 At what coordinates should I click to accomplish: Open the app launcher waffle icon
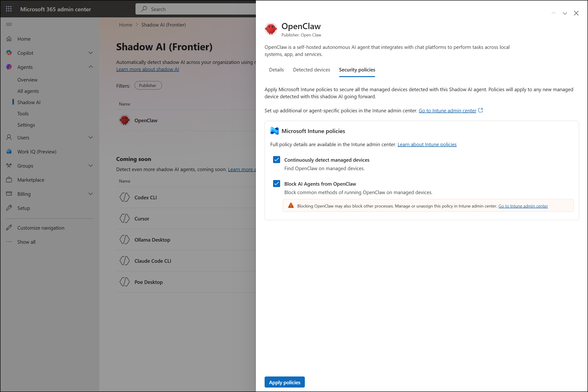(x=9, y=9)
